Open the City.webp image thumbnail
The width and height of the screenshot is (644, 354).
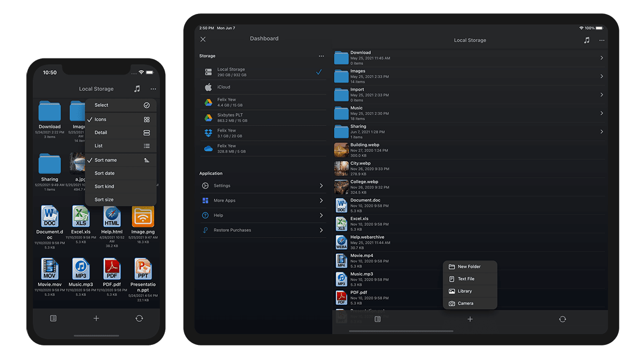click(341, 168)
